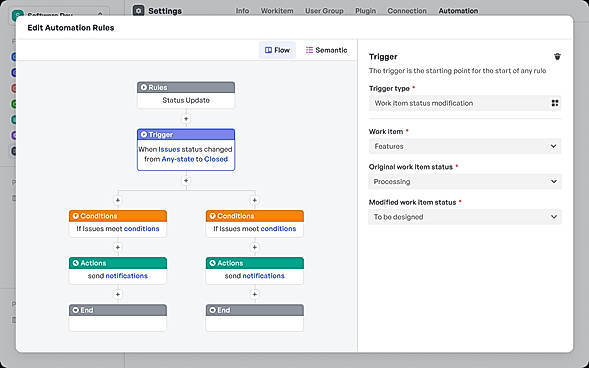Add step above right Conditions node
This screenshot has height=368, width=589.
(254, 200)
